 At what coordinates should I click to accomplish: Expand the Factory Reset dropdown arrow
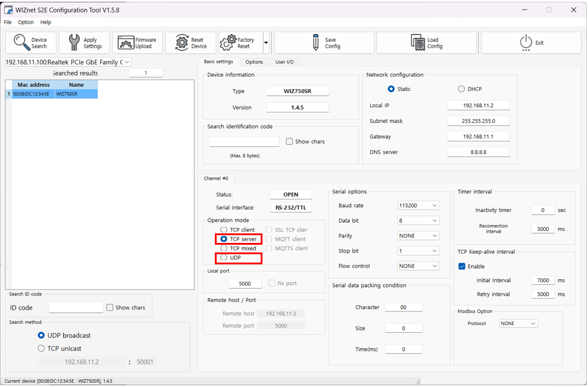point(266,43)
